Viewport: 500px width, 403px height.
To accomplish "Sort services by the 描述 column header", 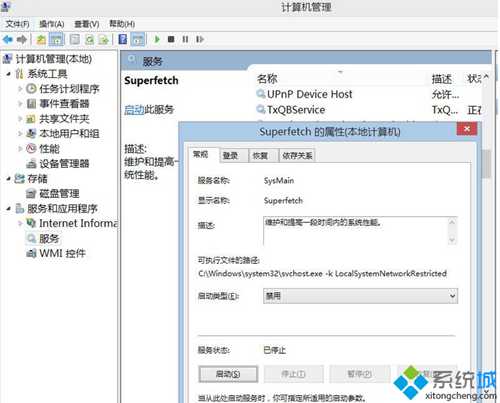I will tap(442, 79).
